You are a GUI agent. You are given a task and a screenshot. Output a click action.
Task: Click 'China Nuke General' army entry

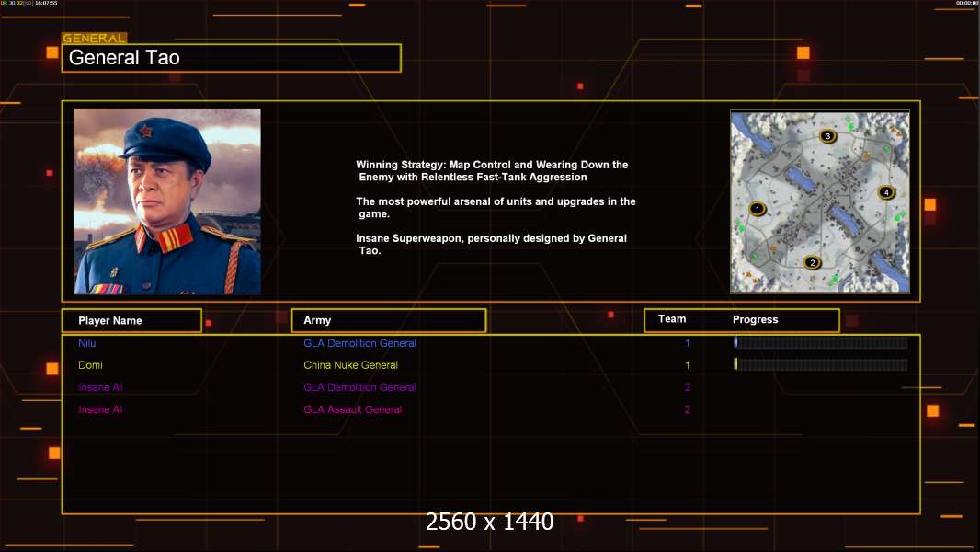coord(350,365)
